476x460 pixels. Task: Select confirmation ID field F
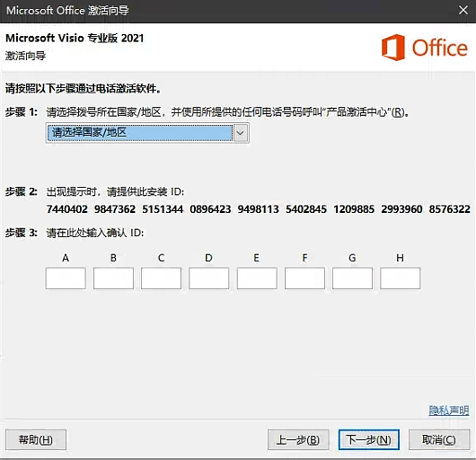point(304,279)
